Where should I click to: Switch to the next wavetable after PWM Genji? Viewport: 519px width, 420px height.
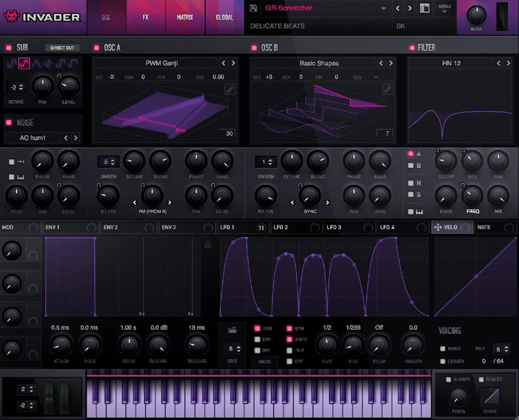pos(233,63)
